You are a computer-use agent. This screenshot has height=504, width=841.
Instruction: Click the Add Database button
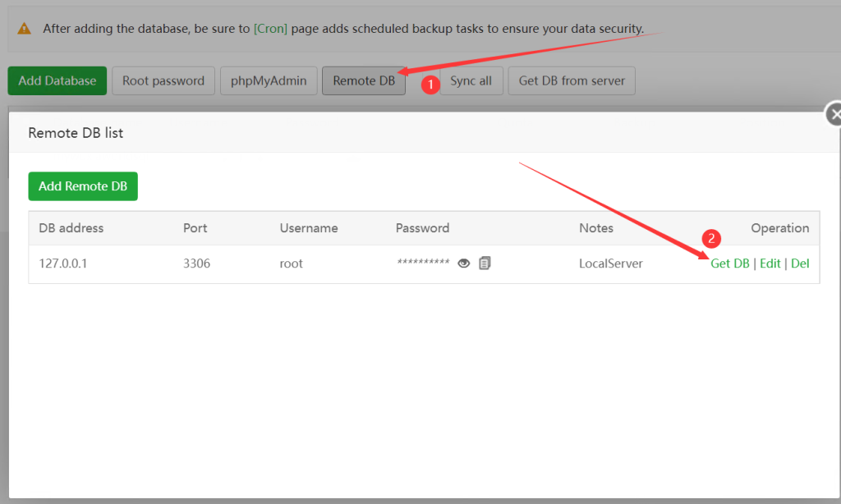57,81
